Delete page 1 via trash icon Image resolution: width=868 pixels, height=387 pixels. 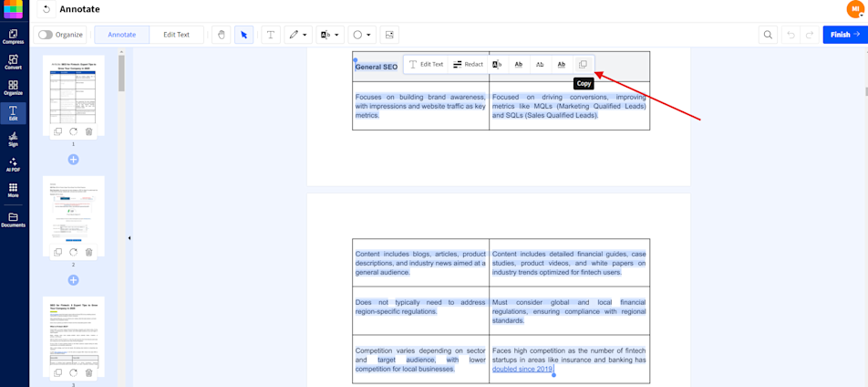(88, 131)
